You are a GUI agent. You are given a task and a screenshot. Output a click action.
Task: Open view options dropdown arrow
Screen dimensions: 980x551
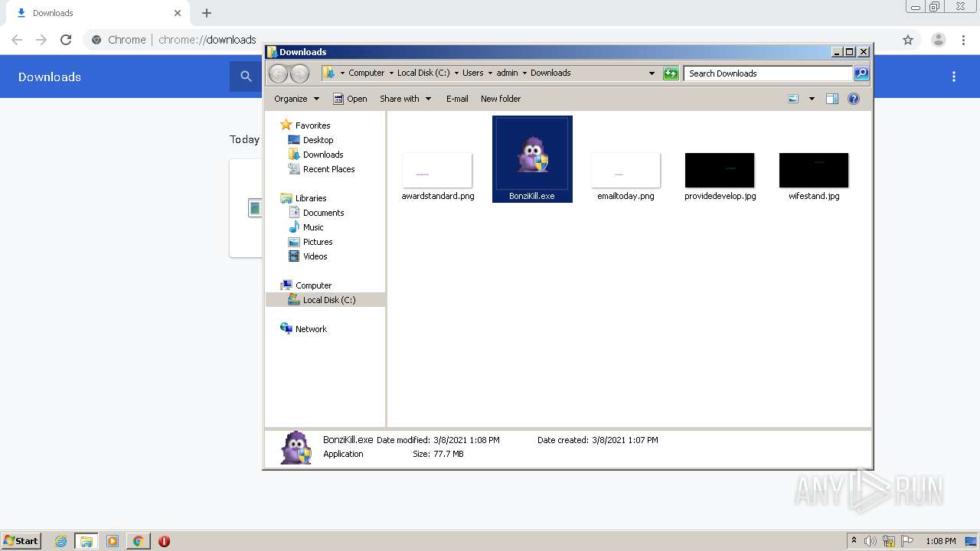point(812,99)
